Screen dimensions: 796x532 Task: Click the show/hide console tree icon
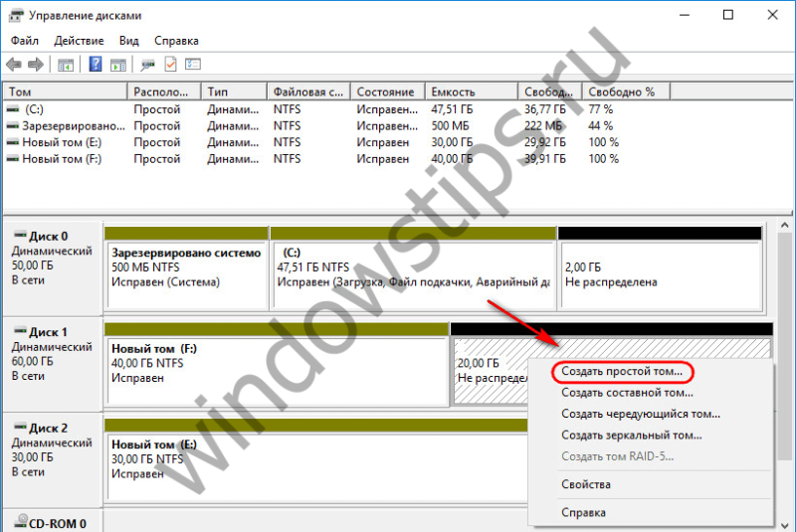66,65
